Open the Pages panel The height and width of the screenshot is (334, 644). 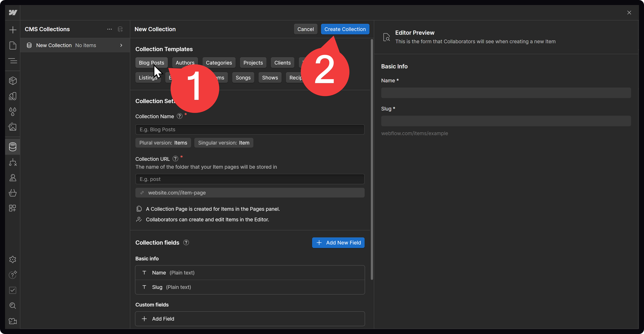(13, 46)
